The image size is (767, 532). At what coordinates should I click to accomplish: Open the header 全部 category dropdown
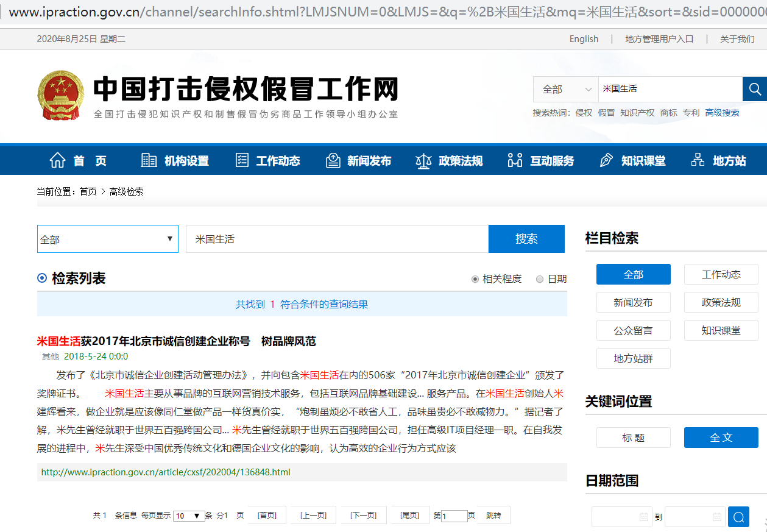click(x=566, y=89)
